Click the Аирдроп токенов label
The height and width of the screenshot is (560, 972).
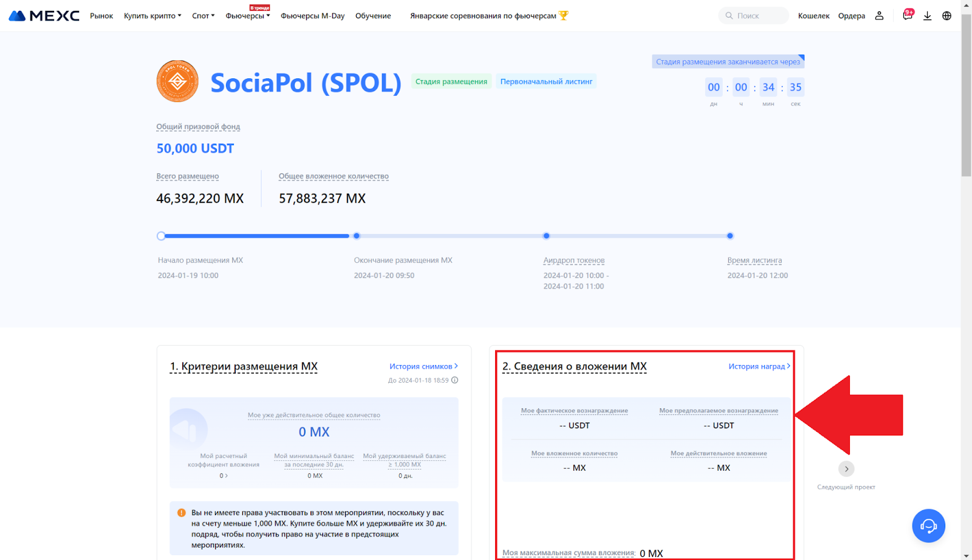point(574,260)
